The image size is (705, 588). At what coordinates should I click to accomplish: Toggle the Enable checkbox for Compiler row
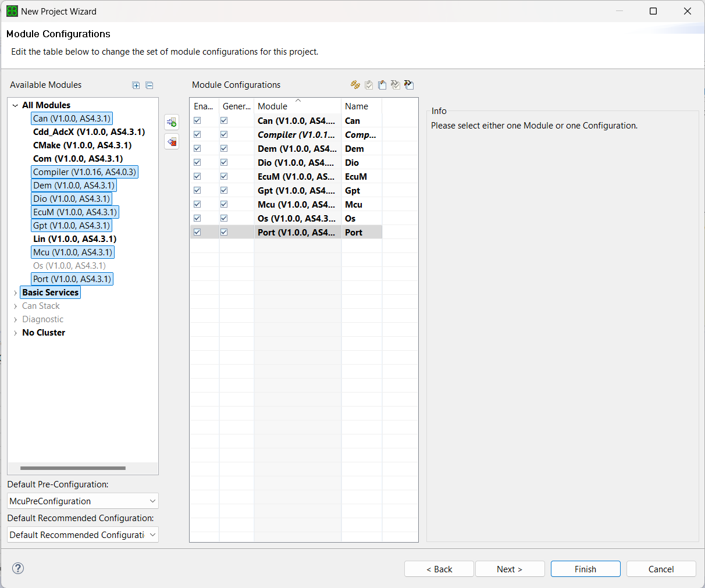(197, 134)
